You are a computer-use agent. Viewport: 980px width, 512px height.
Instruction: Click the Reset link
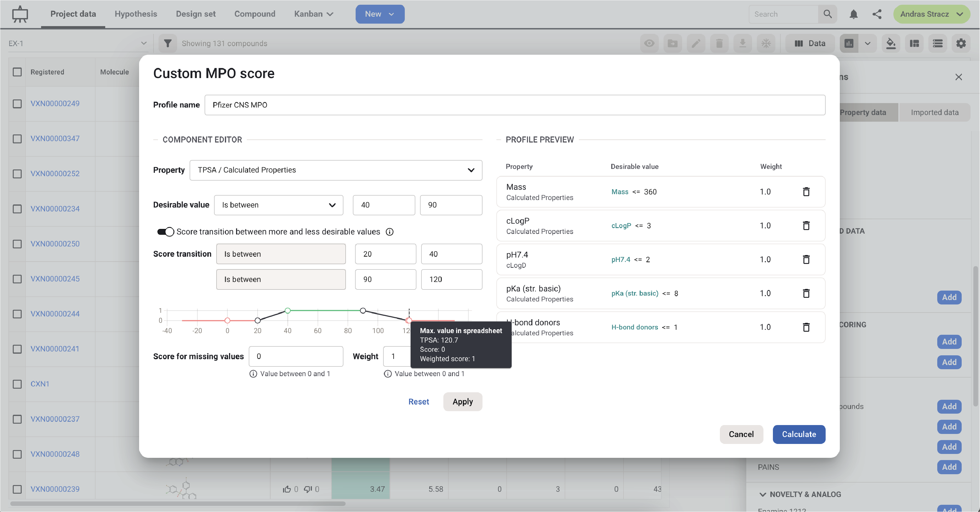418,402
